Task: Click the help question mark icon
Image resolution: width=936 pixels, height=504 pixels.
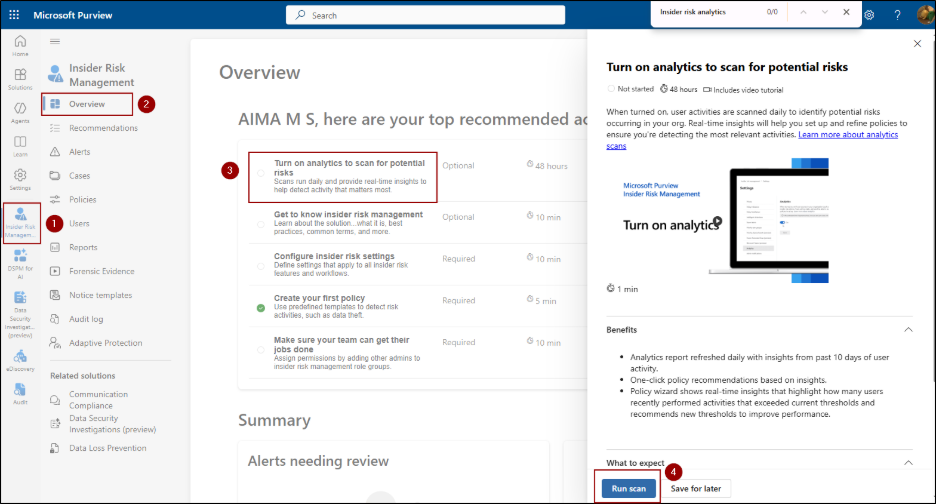Action: click(x=897, y=15)
